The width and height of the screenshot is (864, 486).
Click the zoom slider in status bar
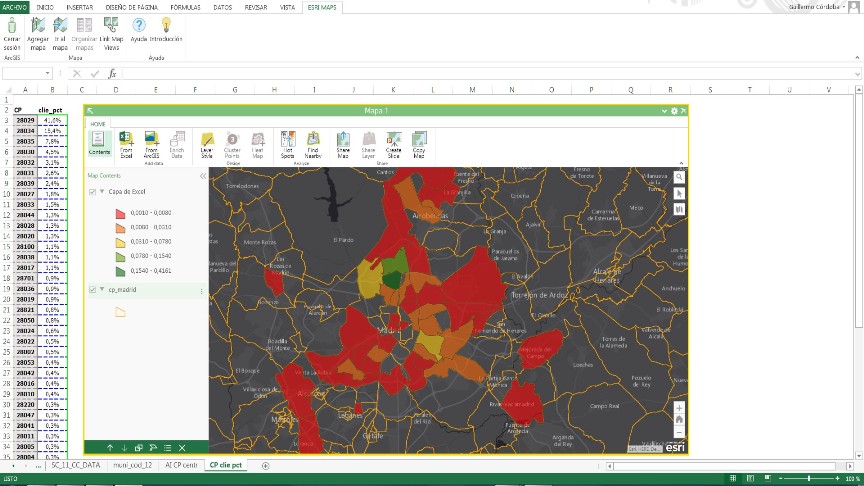pos(808,478)
